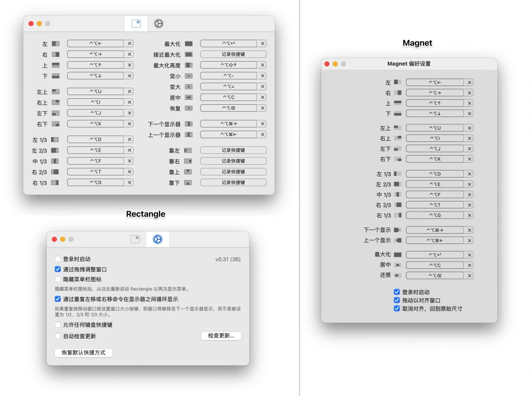The width and height of the screenshot is (532, 396).
Task: Record shortcut for Rectangle 靠左
Action: [x=233, y=150]
